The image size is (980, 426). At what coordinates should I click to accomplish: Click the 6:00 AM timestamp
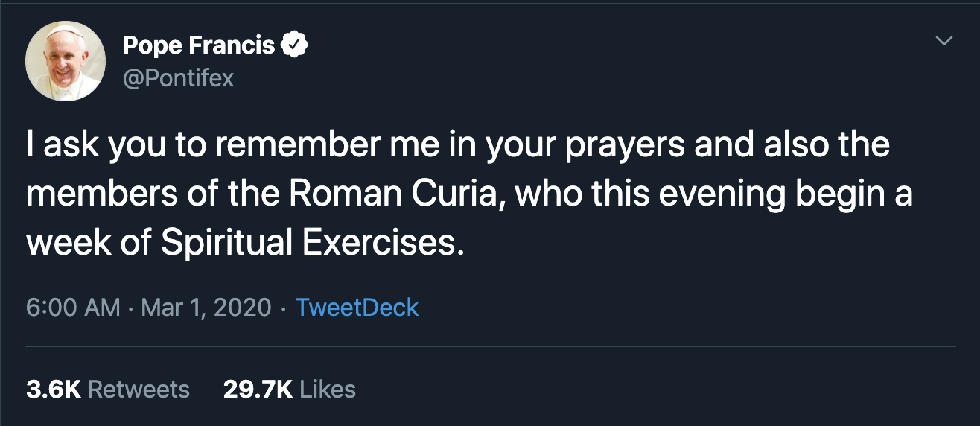72,308
